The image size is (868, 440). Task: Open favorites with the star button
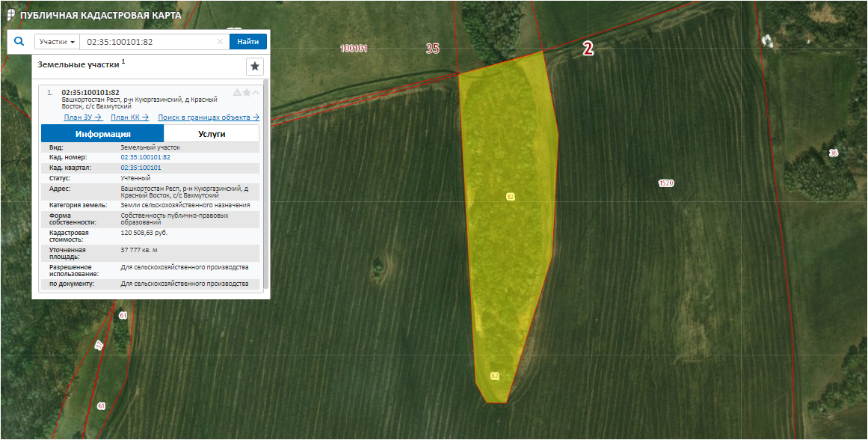(x=255, y=67)
